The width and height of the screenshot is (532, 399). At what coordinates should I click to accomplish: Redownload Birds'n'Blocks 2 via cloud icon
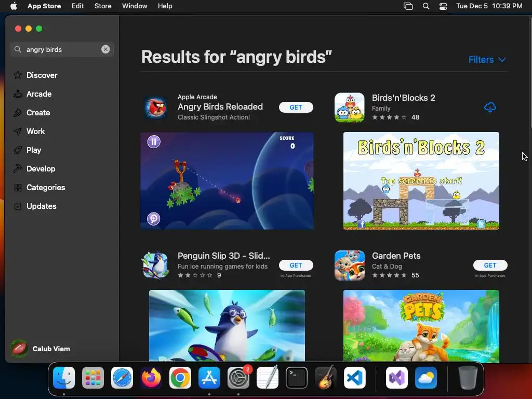[490, 107]
